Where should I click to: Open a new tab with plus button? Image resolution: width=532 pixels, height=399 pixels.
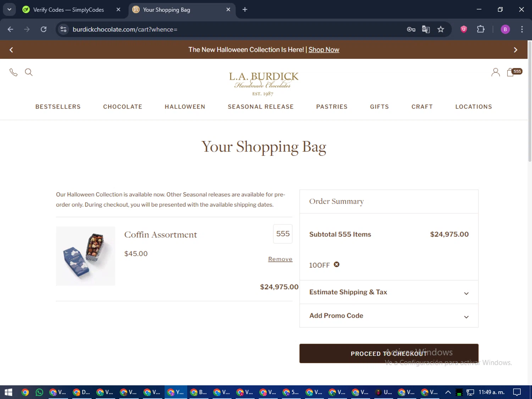[x=245, y=10]
